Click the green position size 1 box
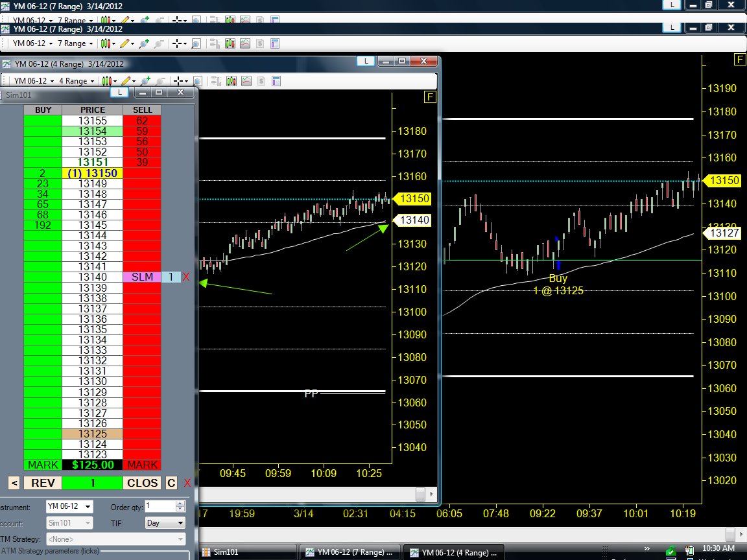This screenshot has height=560, width=747. [x=93, y=483]
